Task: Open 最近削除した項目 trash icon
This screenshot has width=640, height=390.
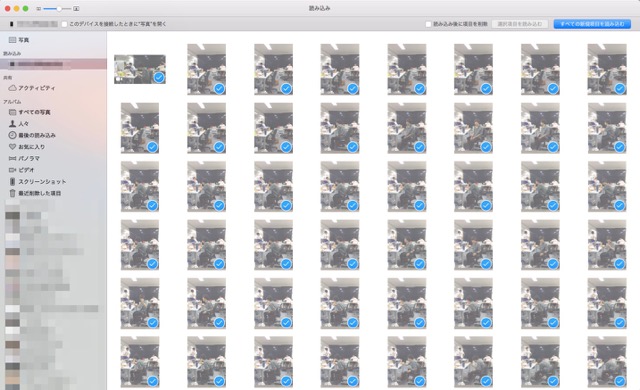Action: click(12, 193)
